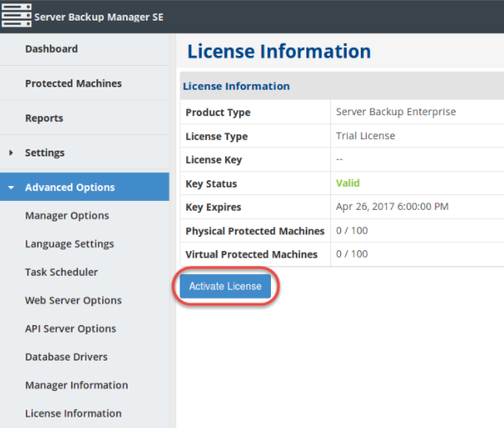This screenshot has height=428, width=504.
Task: Open Web Server Options
Action: (73, 300)
